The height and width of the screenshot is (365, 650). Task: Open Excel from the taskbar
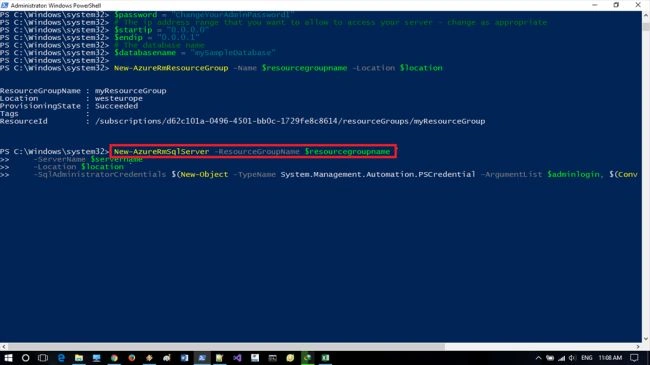325,358
